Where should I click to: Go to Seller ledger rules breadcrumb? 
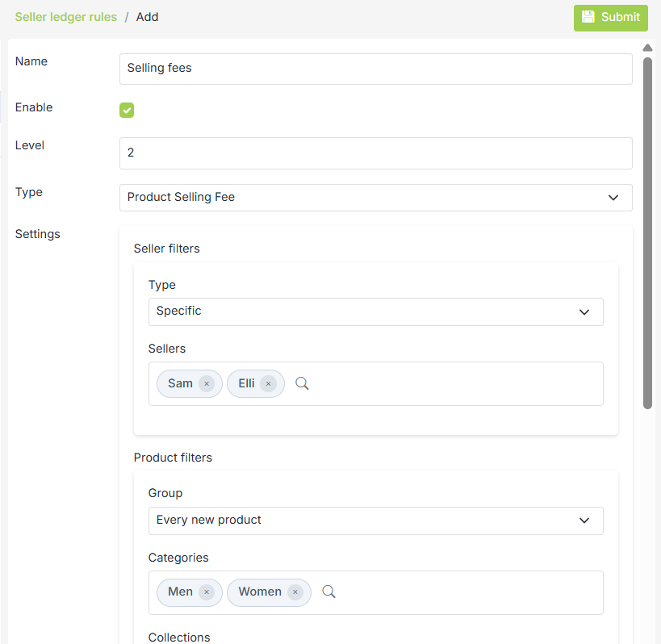point(65,17)
